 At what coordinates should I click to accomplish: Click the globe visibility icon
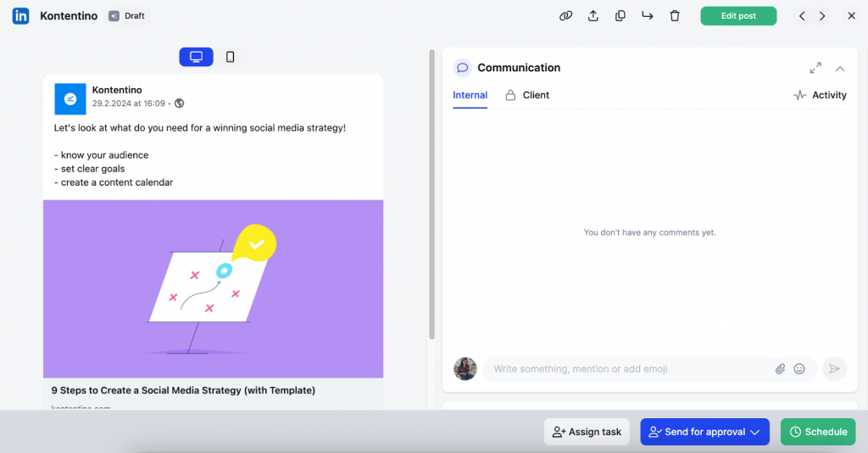click(180, 103)
